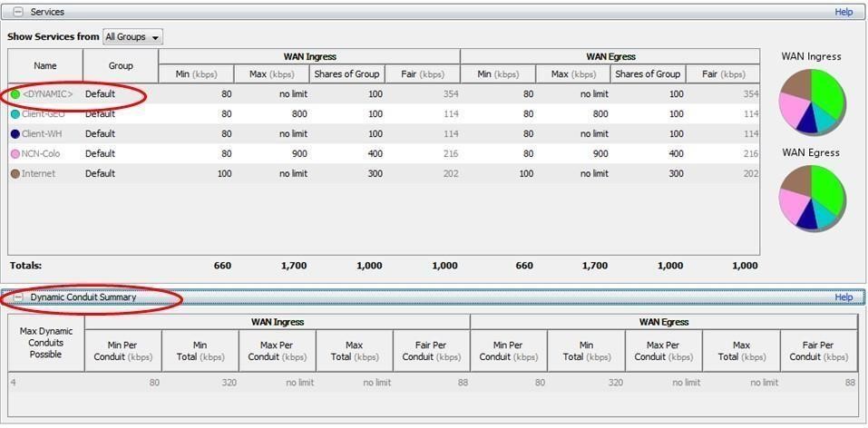
Task: Click WAN Ingress Max (kbps) column header
Action: point(272,74)
